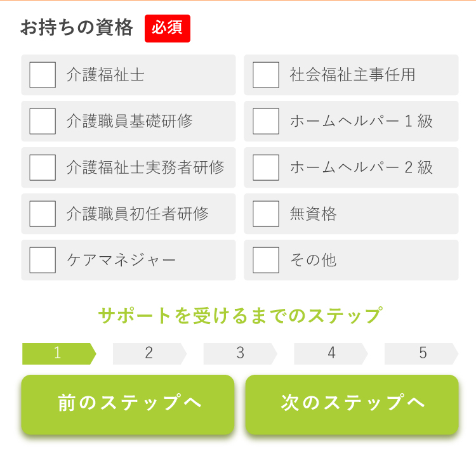Check the 社会福祉主事任用 checkbox
Image resolution: width=476 pixels, height=461 pixels.
click(x=266, y=75)
